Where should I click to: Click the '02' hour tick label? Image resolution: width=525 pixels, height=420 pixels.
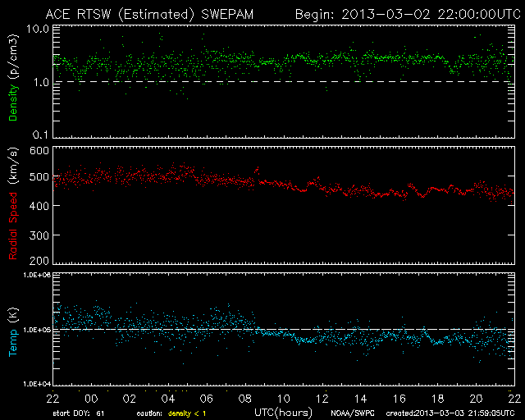click(130, 399)
